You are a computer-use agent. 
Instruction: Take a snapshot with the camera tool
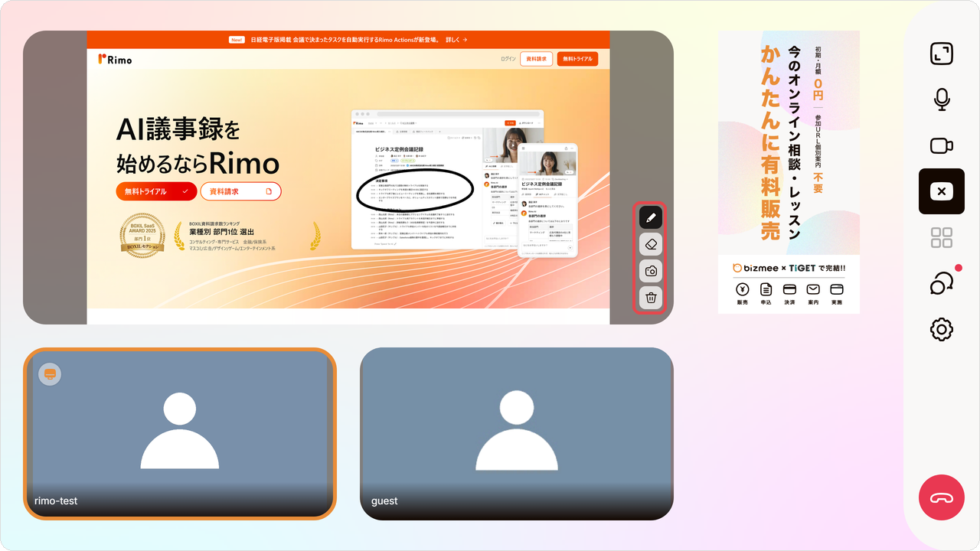click(651, 271)
